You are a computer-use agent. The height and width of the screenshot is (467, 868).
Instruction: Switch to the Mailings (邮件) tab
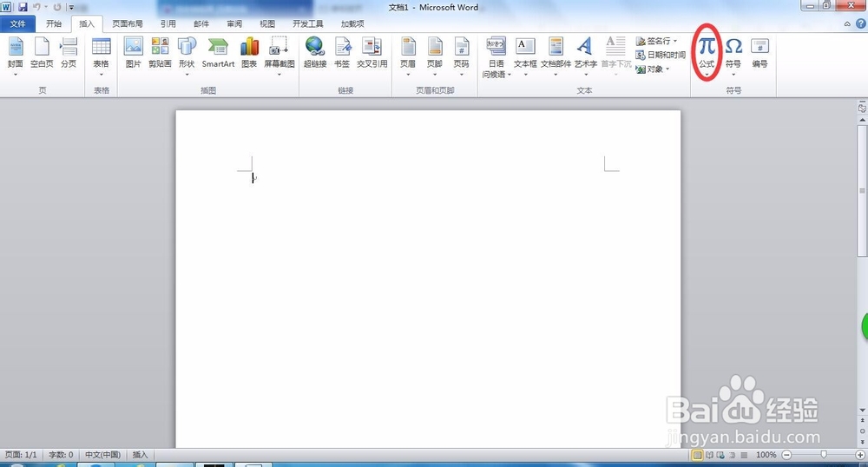point(201,23)
